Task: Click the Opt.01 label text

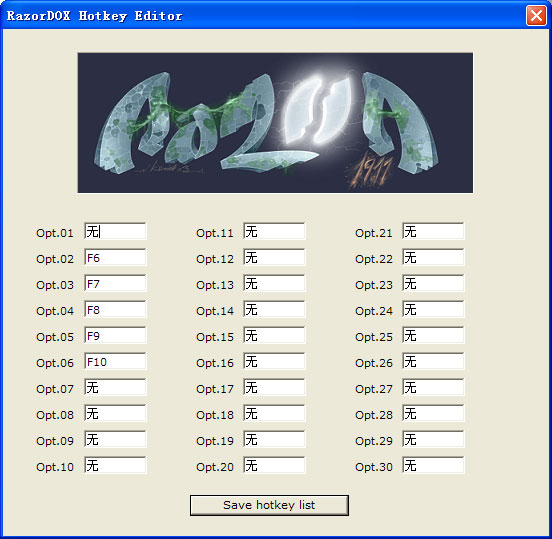Action: pyautogui.click(x=55, y=233)
